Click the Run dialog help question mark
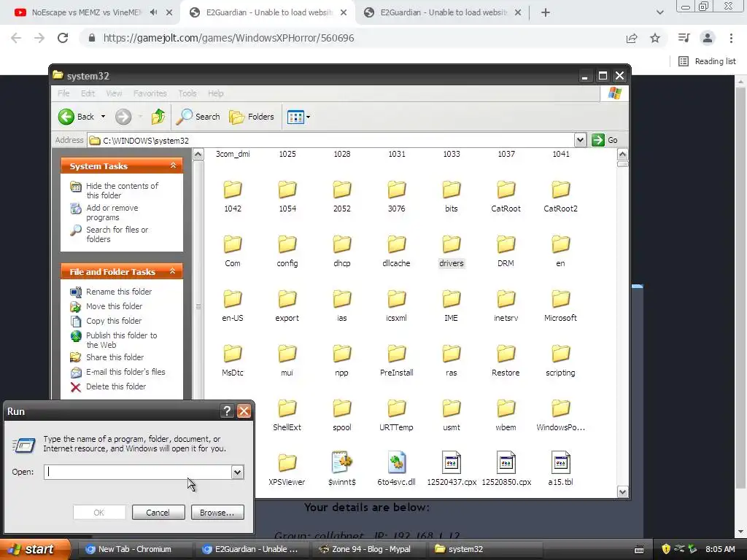The image size is (747, 560). click(x=228, y=411)
